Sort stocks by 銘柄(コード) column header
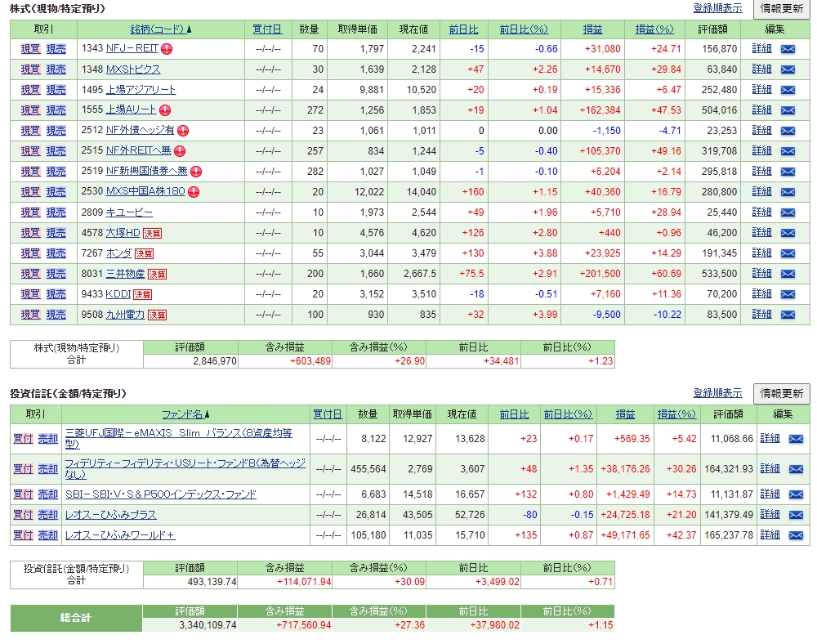Image resolution: width=817 pixels, height=644 pixels. 157,29
